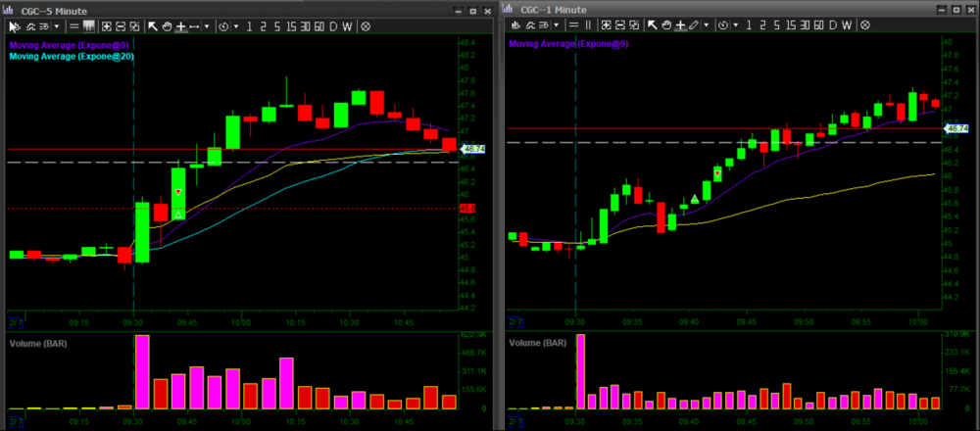Toggle vertical grid lines in 1 Minute chart
Image resolution: width=980 pixels, height=431 pixels.
588,25
